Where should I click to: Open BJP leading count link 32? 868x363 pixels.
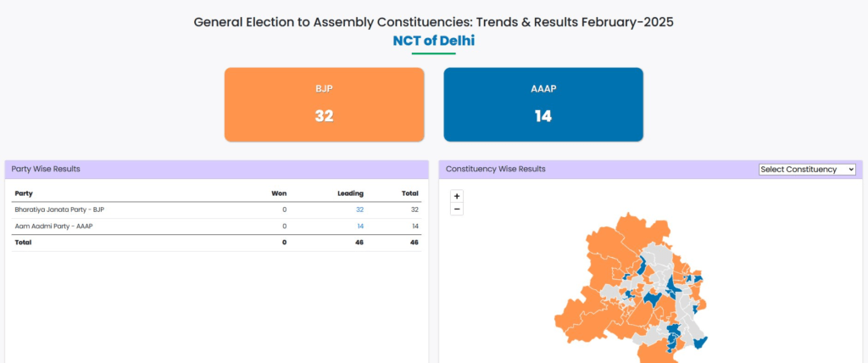(359, 209)
